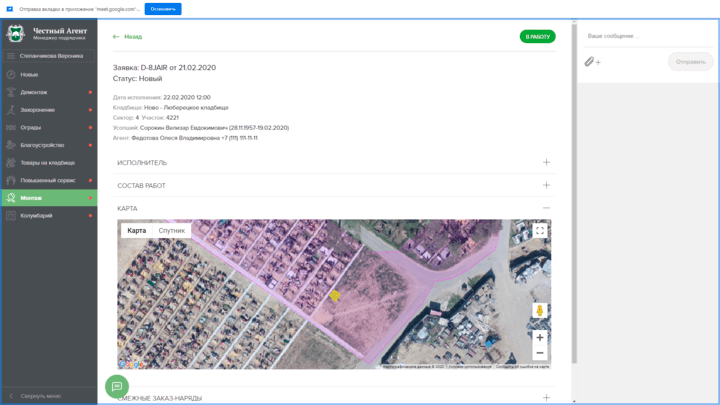The height and width of the screenshot is (405, 720).
Task: Click the agent phone number +7 (111)
Action: [x=238, y=138]
